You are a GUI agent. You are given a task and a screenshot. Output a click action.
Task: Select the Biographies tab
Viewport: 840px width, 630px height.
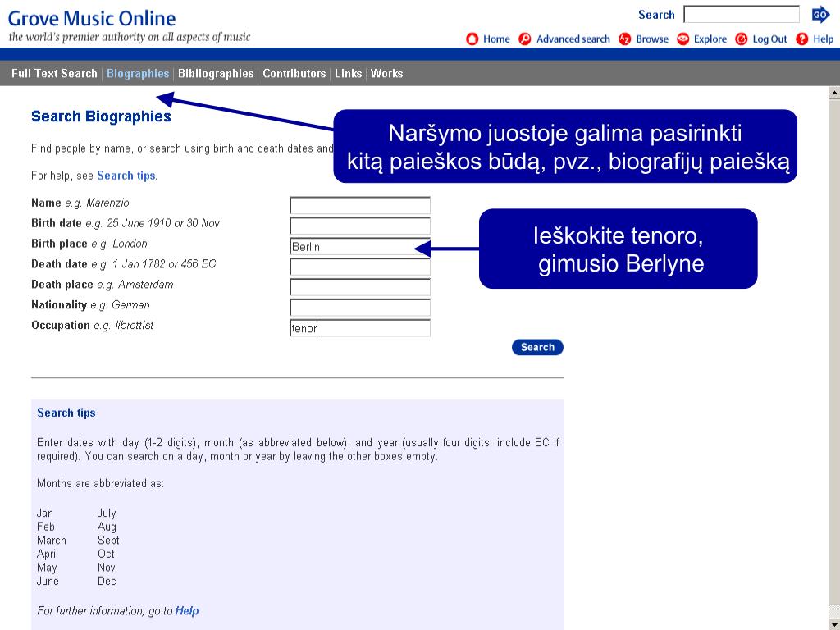tap(138, 73)
